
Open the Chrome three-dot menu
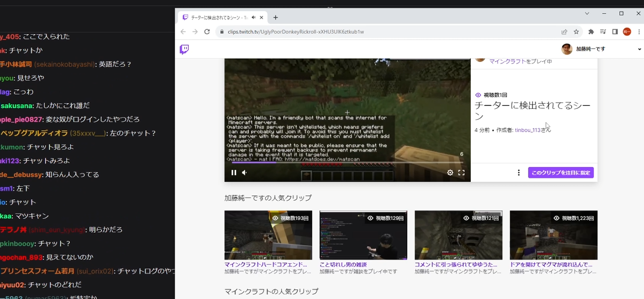(639, 32)
